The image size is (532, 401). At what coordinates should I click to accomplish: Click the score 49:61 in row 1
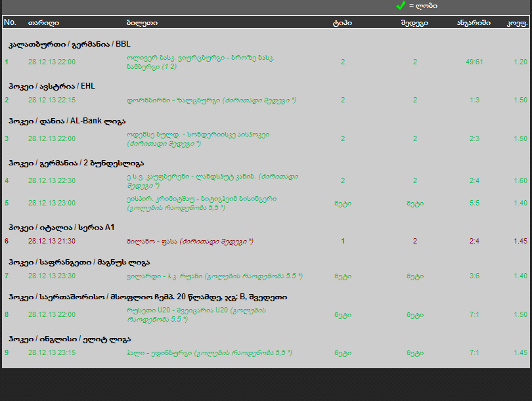pyautogui.click(x=474, y=62)
